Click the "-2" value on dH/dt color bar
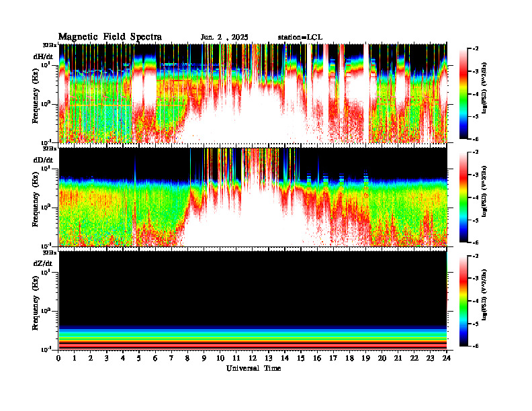The height and width of the screenshot is (411, 532). point(476,49)
